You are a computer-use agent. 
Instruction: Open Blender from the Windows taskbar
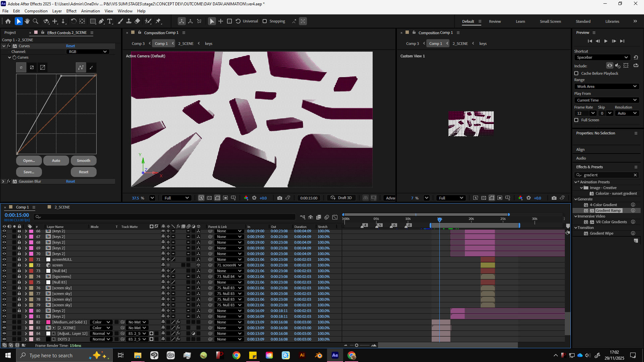pyautogui.click(x=319, y=355)
